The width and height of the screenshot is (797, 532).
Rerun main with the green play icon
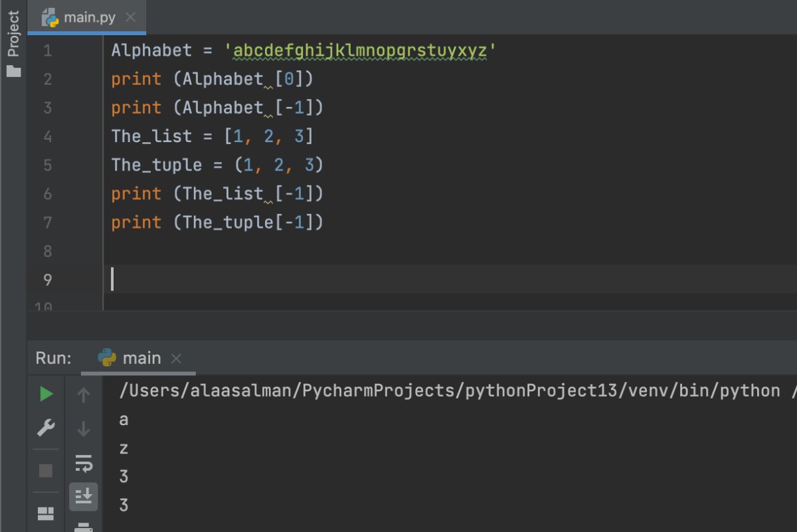[46, 394]
